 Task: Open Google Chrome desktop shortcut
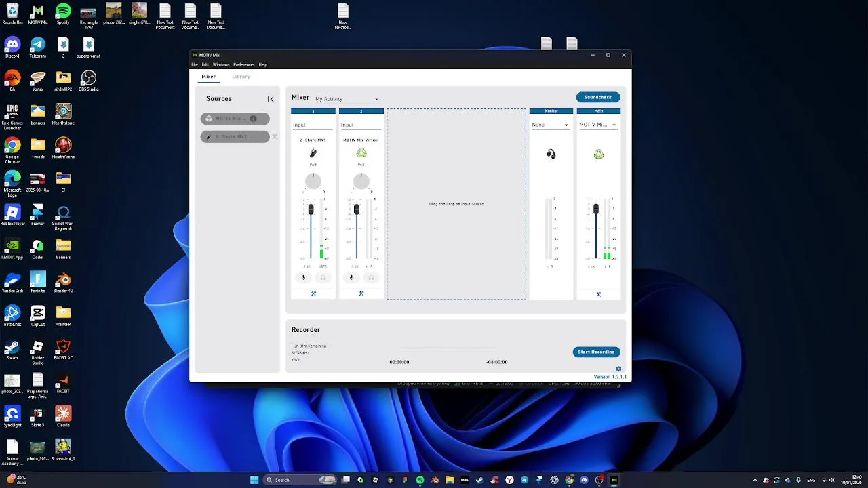point(12,150)
